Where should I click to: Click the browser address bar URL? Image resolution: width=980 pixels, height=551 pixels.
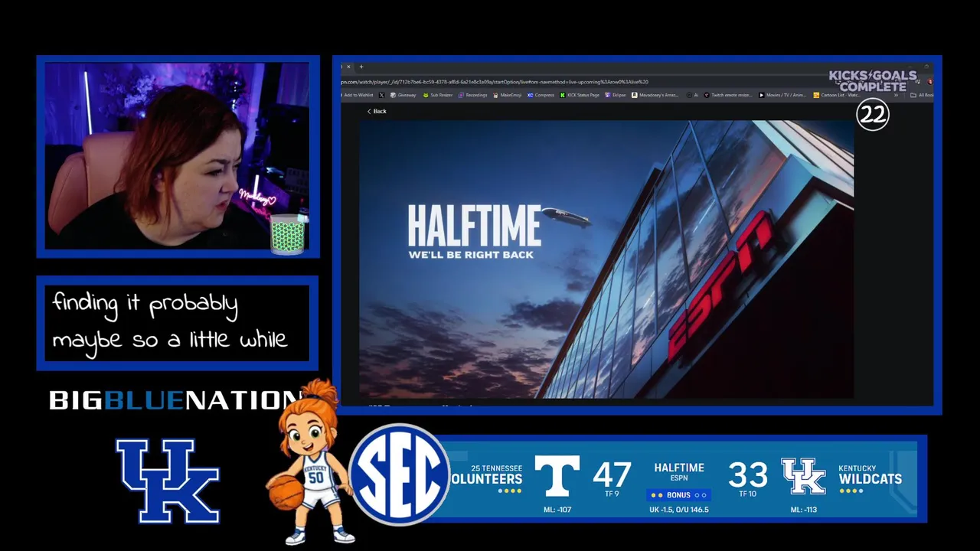(x=495, y=82)
